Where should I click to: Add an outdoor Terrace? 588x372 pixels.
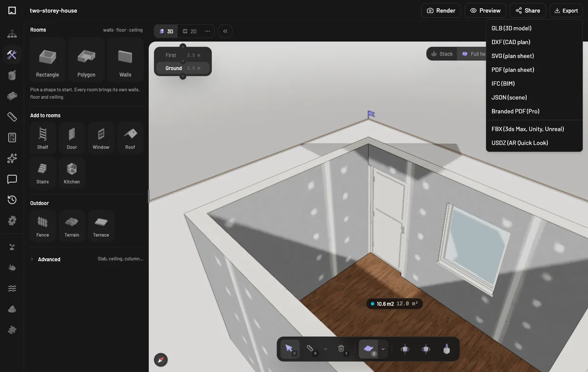(101, 226)
